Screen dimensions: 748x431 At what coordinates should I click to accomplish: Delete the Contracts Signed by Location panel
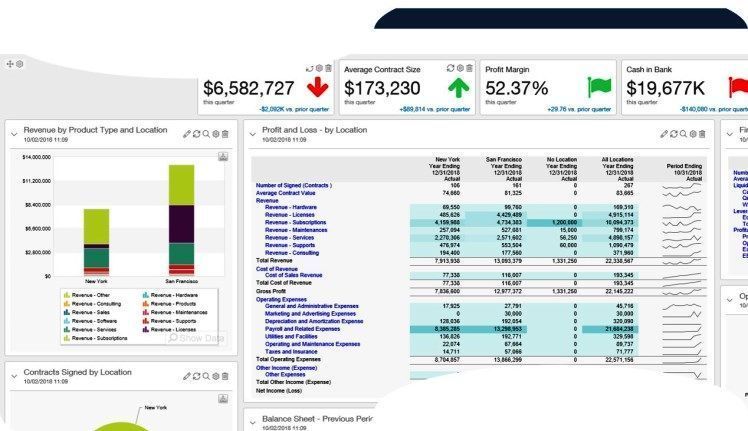tap(225, 376)
